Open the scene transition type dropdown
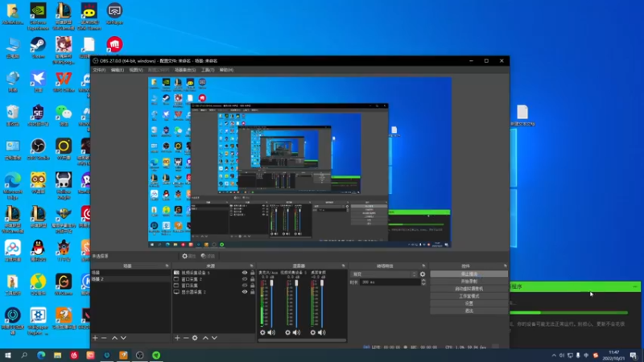This screenshot has width=644, height=362. tap(383, 274)
